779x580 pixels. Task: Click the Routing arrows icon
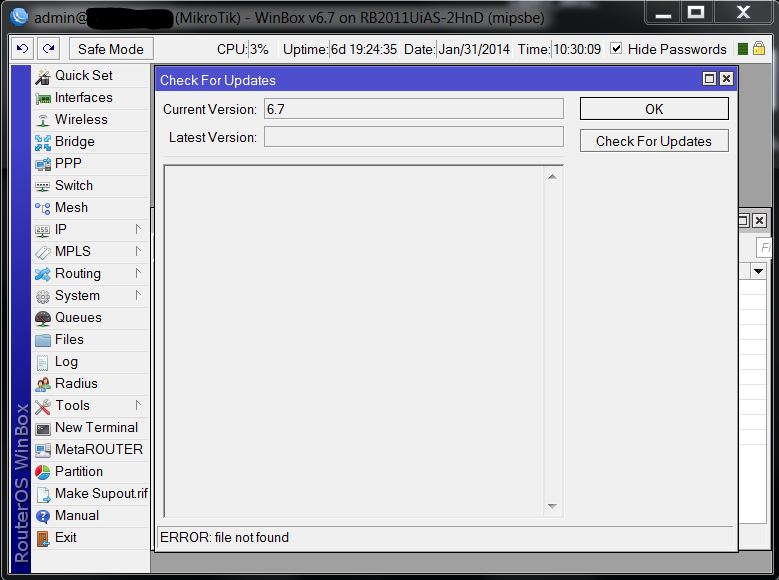[x=43, y=274]
